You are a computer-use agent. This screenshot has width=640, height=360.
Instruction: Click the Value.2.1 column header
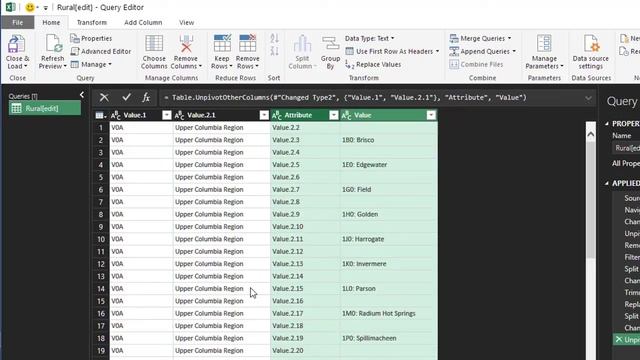tap(222, 116)
